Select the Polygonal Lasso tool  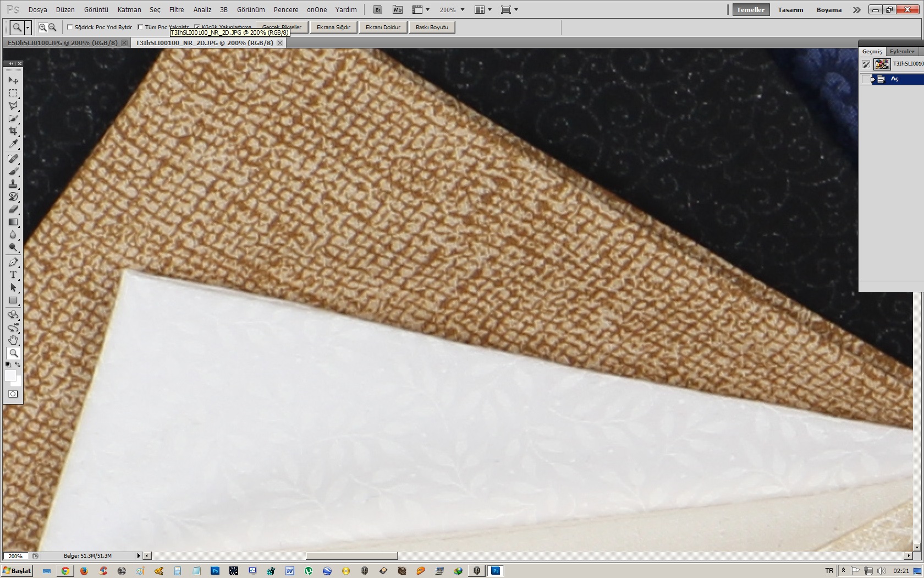[13, 106]
